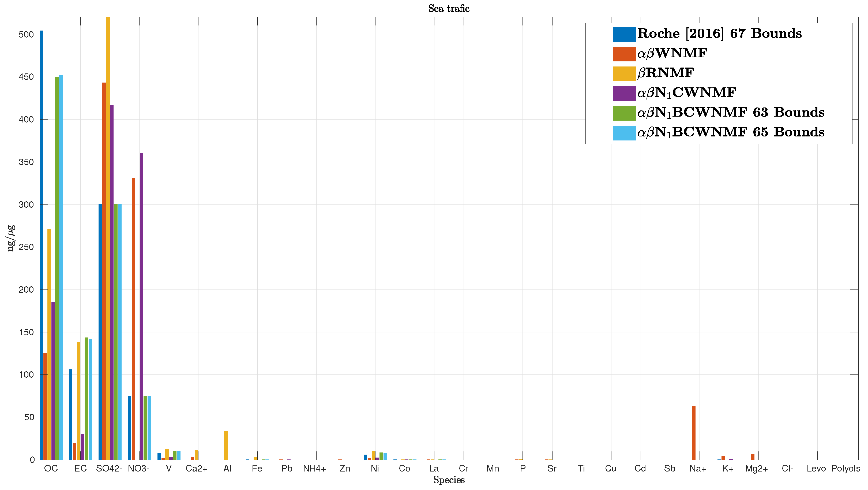Click the 500 y-axis tick label
868x490 pixels.
point(26,34)
